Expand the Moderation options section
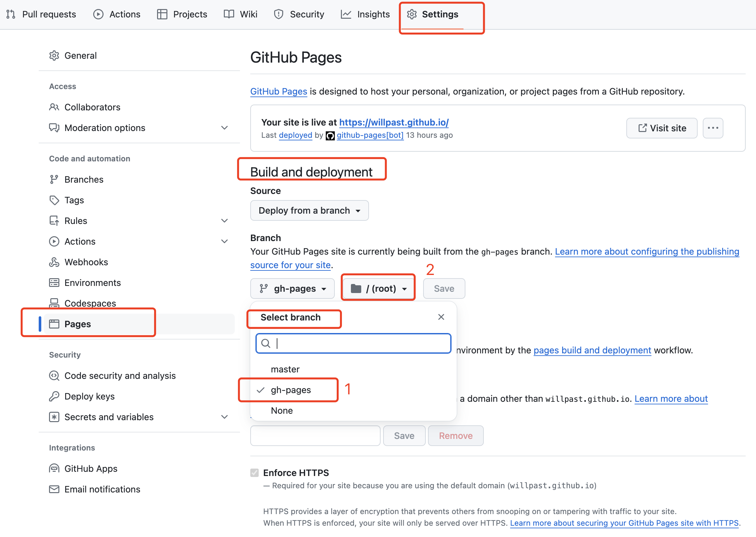Screen dimensions: 756x537 (x=224, y=128)
